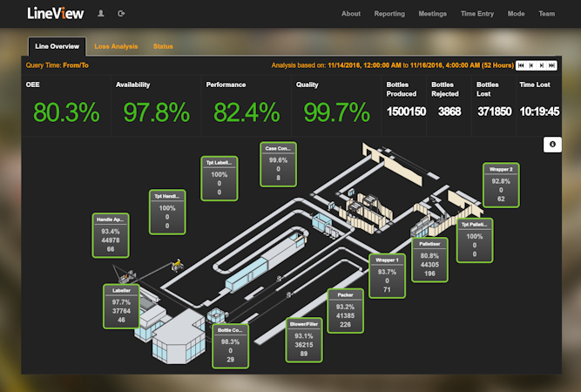
Task: Click the logout icon
Action: 121,14
